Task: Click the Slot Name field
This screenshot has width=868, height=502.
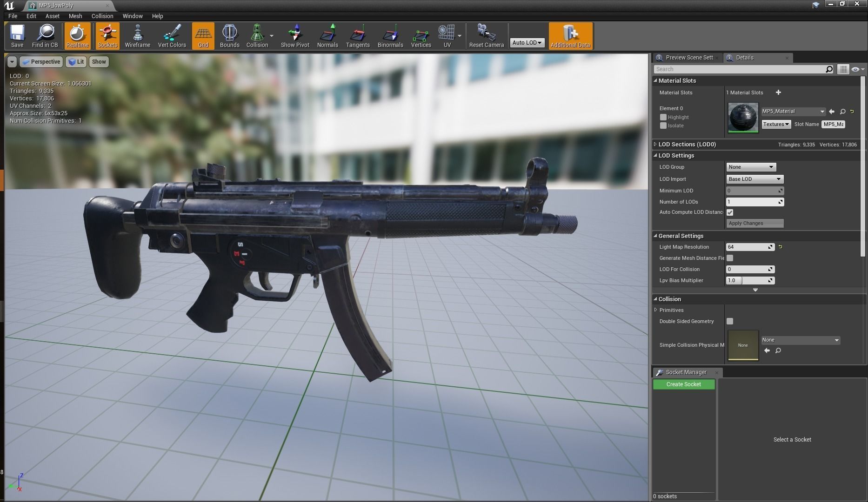Action: click(833, 124)
